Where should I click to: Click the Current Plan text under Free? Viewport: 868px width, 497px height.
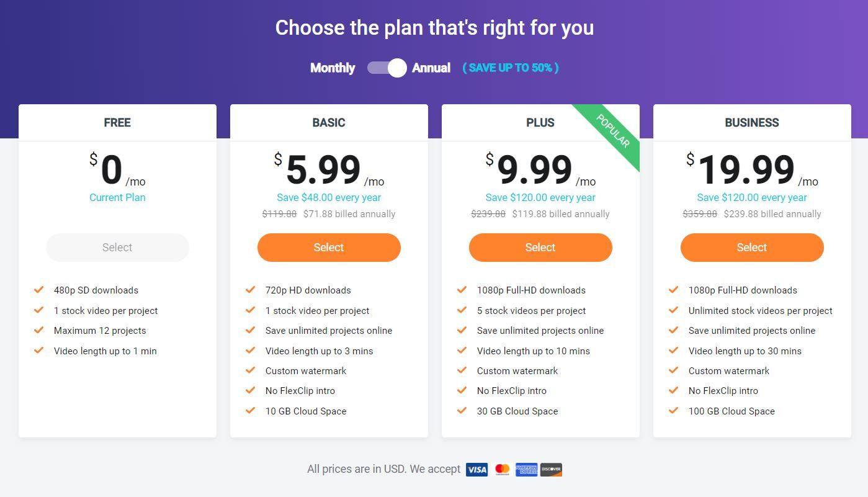point(117,197)
